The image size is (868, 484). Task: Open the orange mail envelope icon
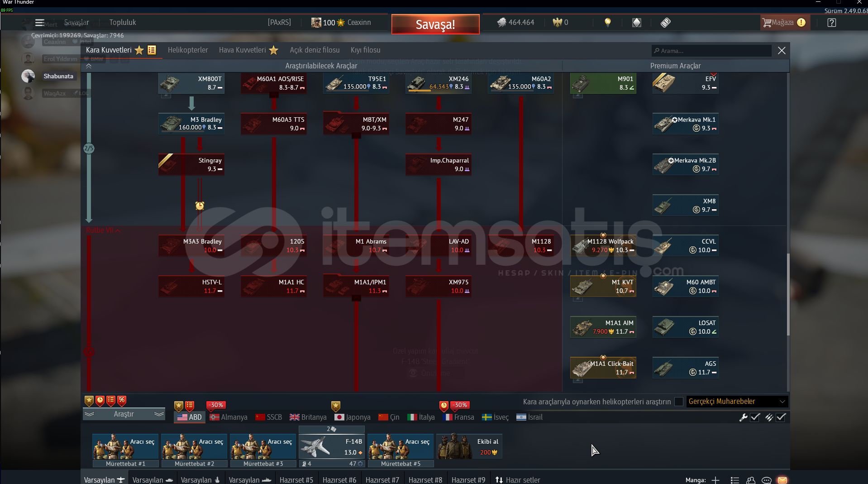pyautogui.click(x=782, y=480)
